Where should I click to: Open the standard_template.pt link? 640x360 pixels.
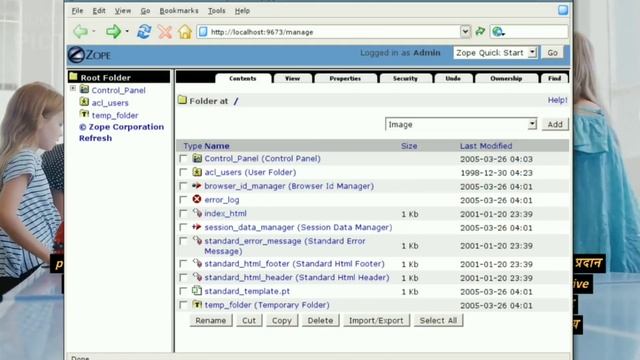pyautogui.click(x=247, y=291)
